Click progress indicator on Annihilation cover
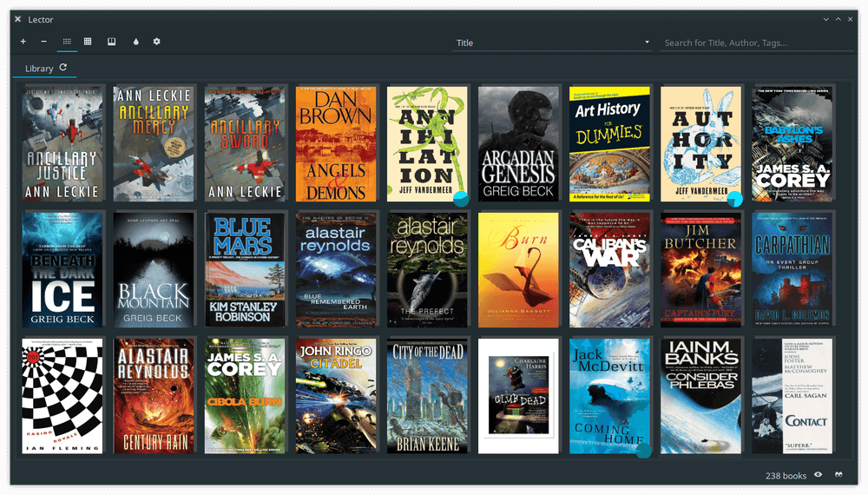 pos(461,199)
